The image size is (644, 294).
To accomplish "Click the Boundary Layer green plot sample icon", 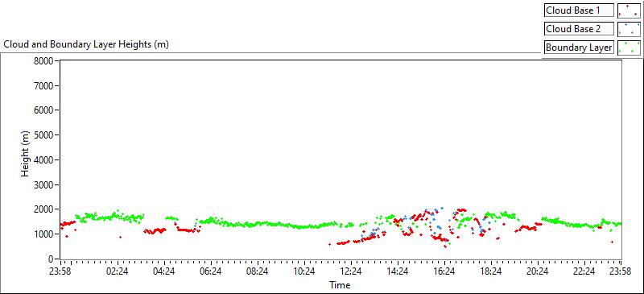I will point(629,48).
